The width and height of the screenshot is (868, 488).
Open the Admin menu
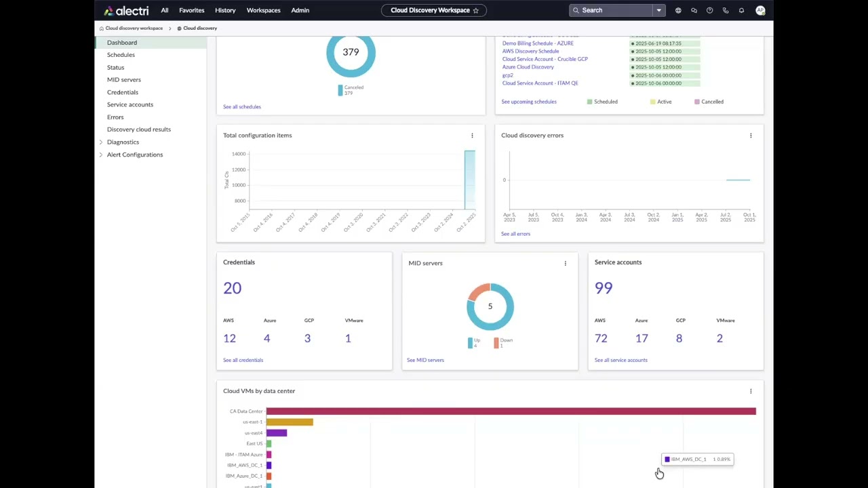coord(300,10)
